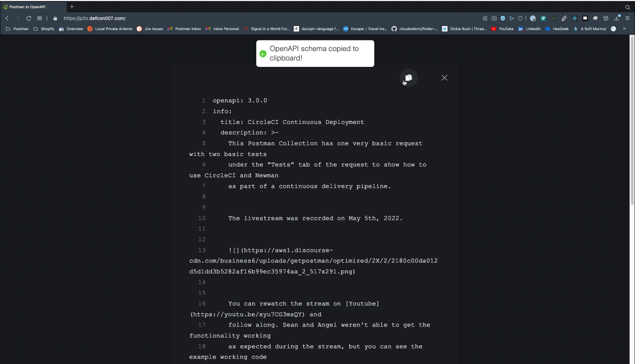Open the Local Private Artemis bookmark

pos(110,29)
